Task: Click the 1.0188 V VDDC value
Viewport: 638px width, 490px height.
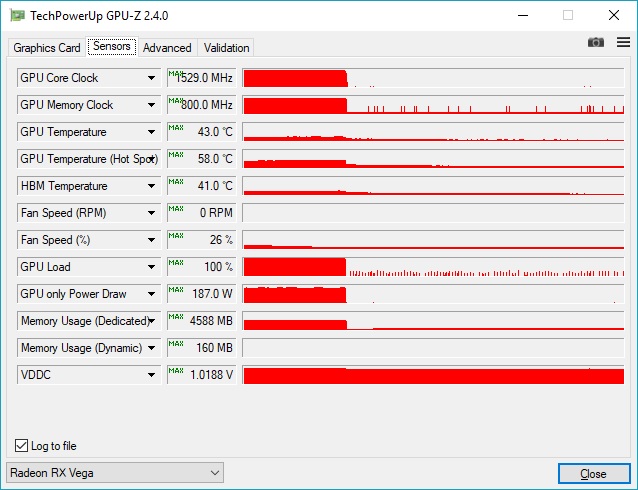Action: pyautogui.click(x=201, y=375)
